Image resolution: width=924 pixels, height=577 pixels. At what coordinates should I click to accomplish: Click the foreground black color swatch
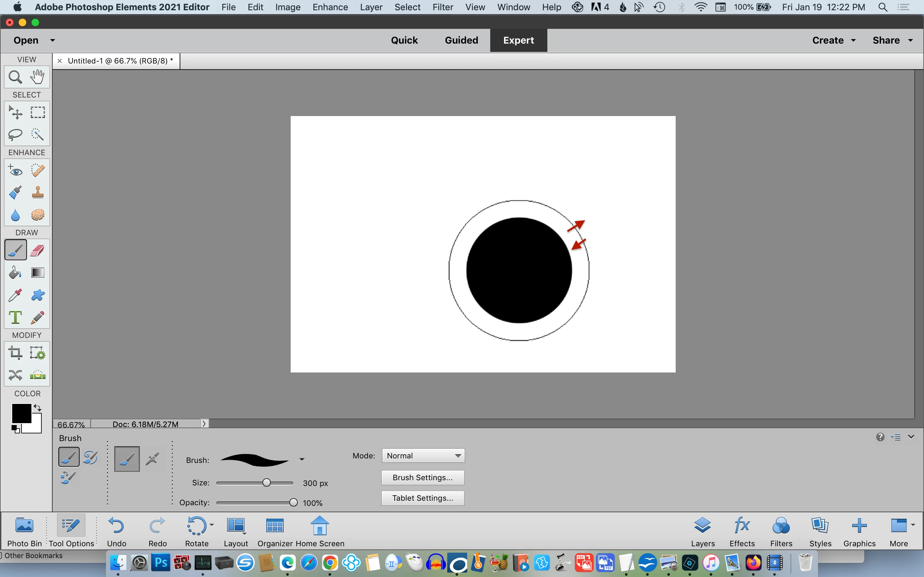(x=21, y=413)
